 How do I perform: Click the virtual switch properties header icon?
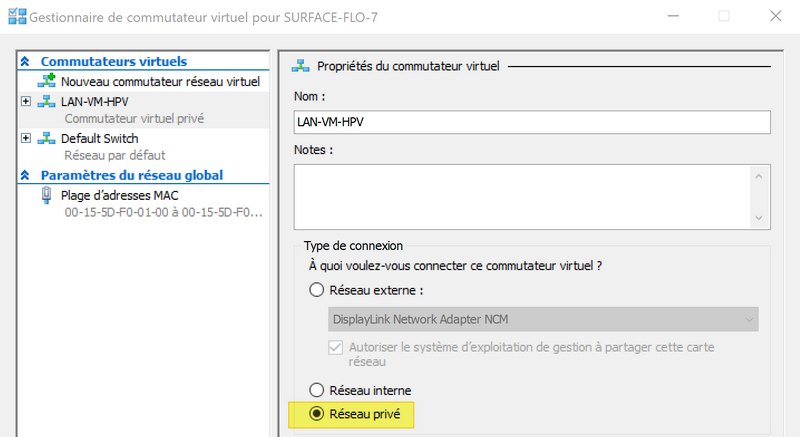[299, 66]
